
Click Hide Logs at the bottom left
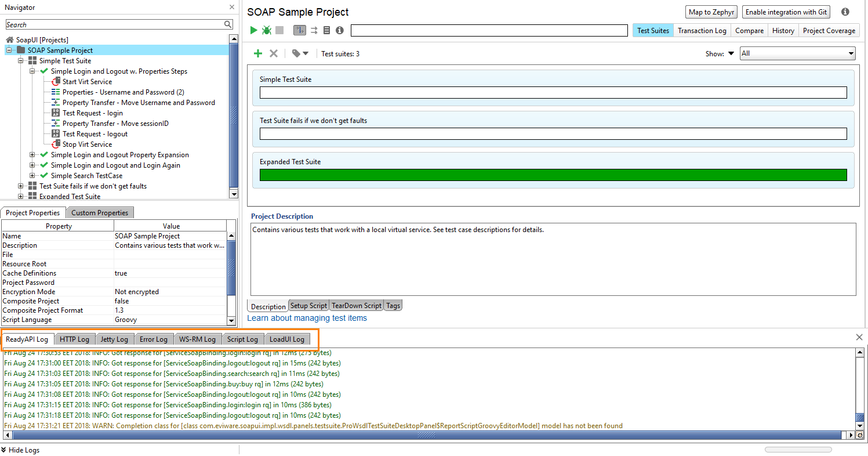20,450
